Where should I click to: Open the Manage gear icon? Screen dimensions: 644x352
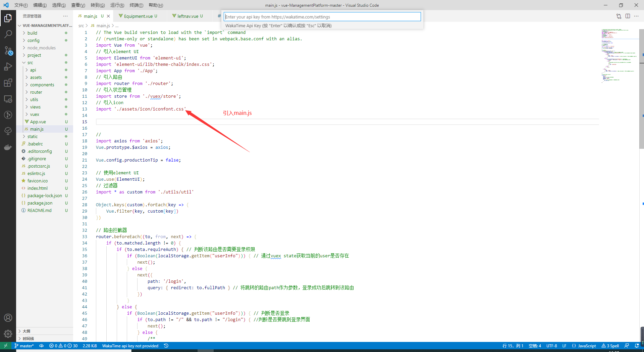point(8,334)
